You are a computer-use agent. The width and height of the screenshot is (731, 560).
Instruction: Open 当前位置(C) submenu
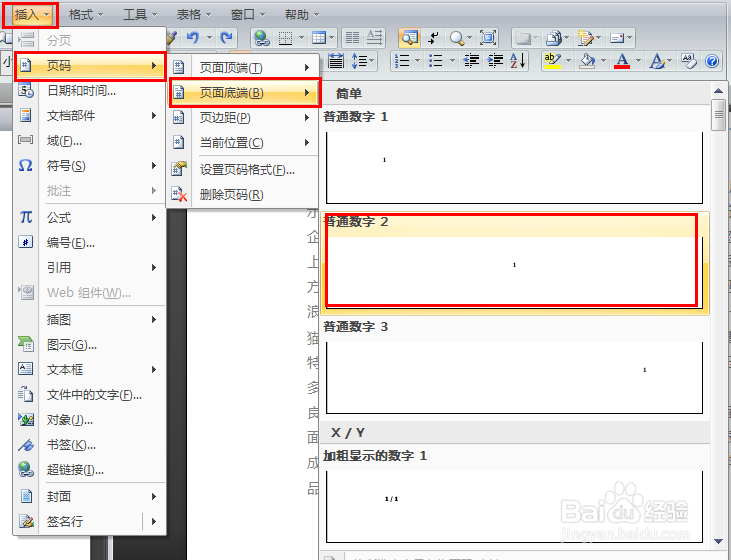coord(242,143)
